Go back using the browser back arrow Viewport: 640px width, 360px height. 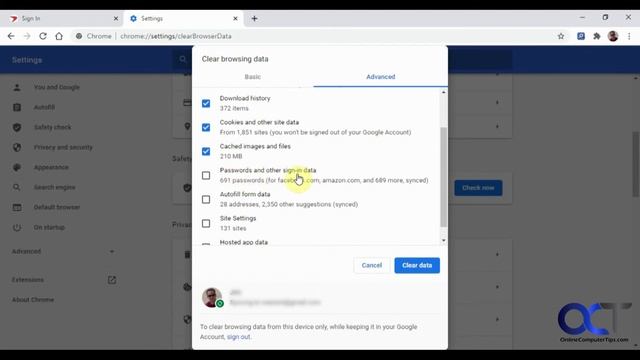11,36
